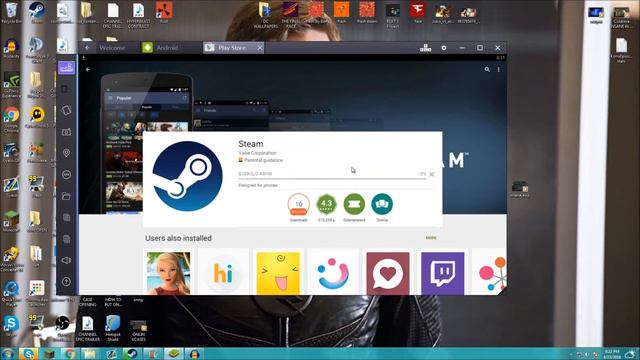The height and width of the screenshot is (360, 640).
Task: Open Skype from the taskbar
Action: pyautogui.click(x=29, y=354)
